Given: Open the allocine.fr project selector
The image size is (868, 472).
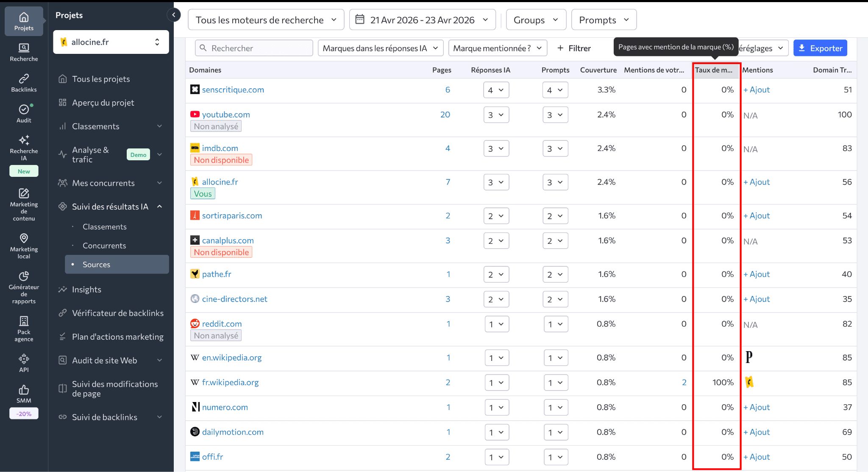Looking at the screenshot, I should click(111, 42).
